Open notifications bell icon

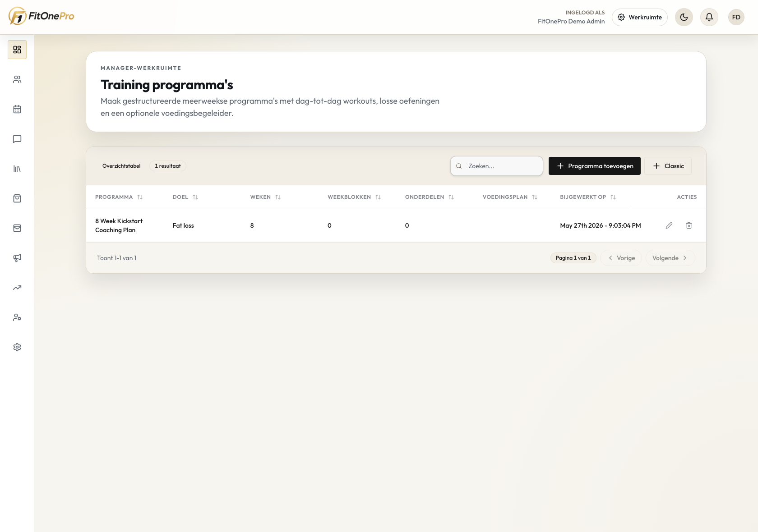709,17
